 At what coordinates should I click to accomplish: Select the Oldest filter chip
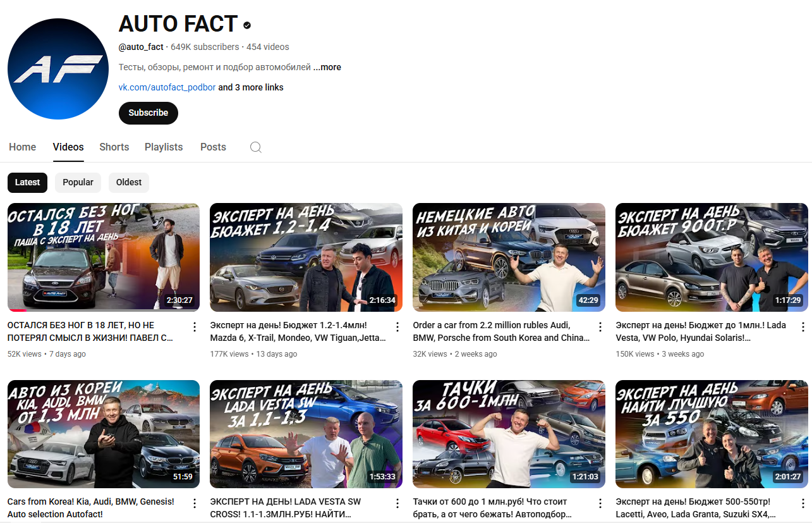[128, 182]
